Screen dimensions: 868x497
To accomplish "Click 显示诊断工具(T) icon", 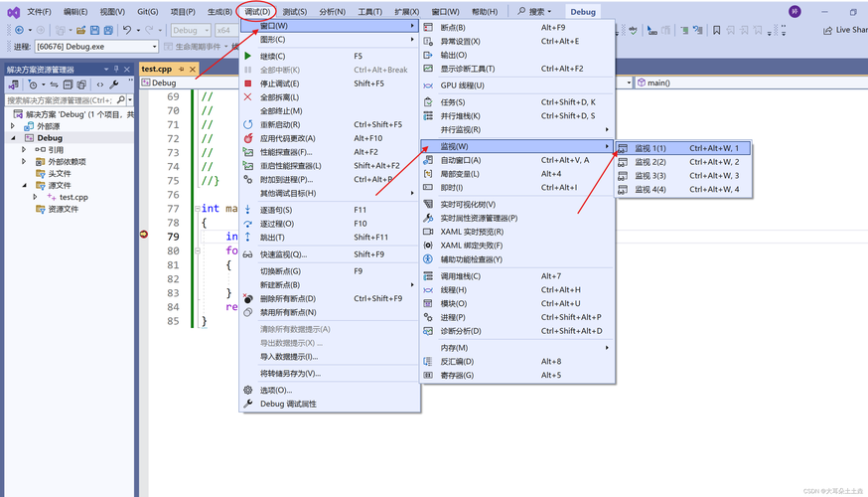I will pyautogui.click(x=428, y=69).
